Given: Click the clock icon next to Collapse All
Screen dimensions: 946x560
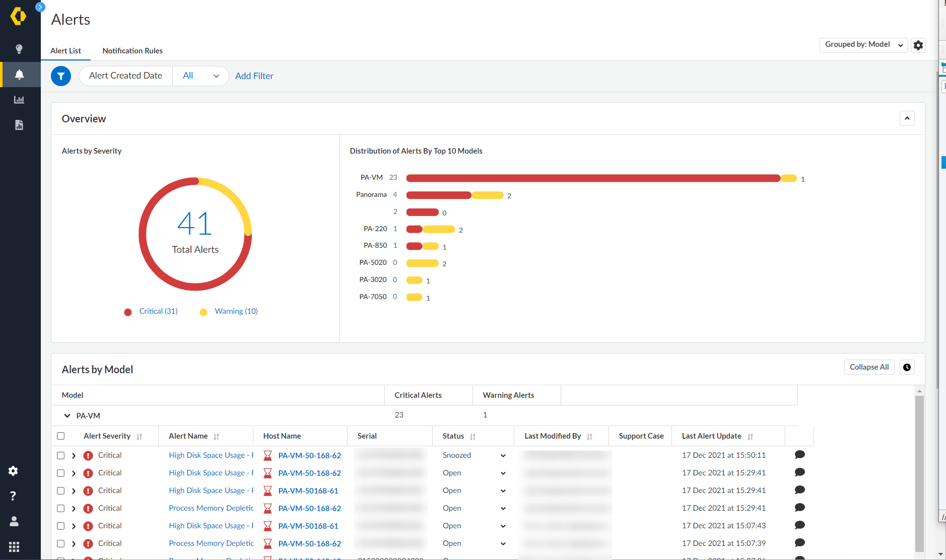Looking at the screenshot, I should coord(907,367).
